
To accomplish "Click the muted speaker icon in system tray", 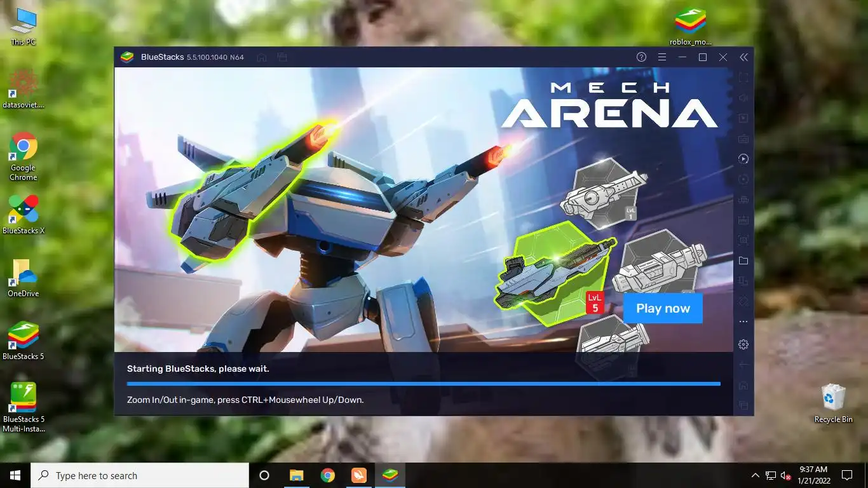I will pos(785,475).
